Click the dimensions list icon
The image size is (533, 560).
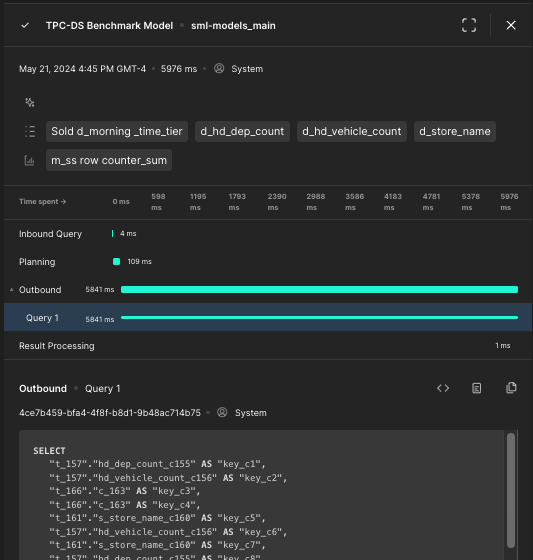[x=30, y=131]
